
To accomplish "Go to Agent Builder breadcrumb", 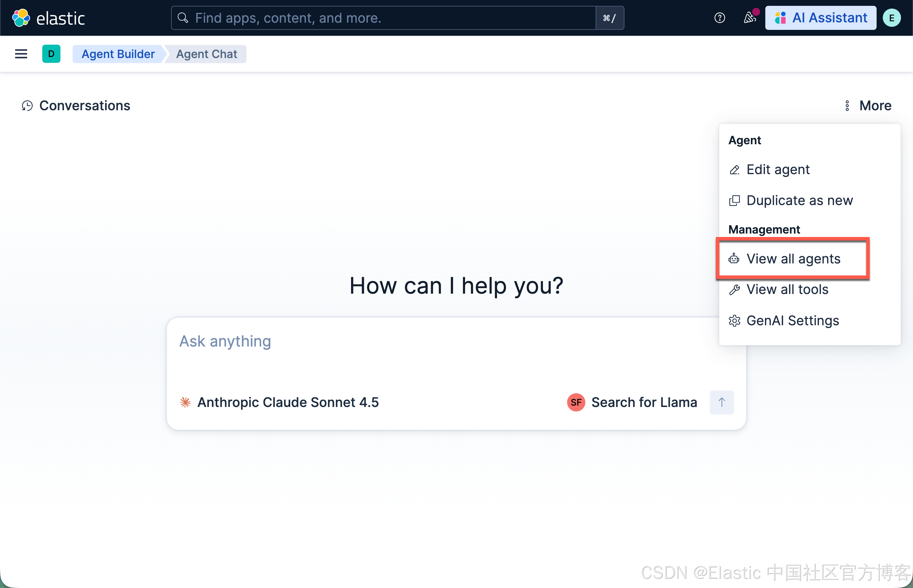I will 118,54.
